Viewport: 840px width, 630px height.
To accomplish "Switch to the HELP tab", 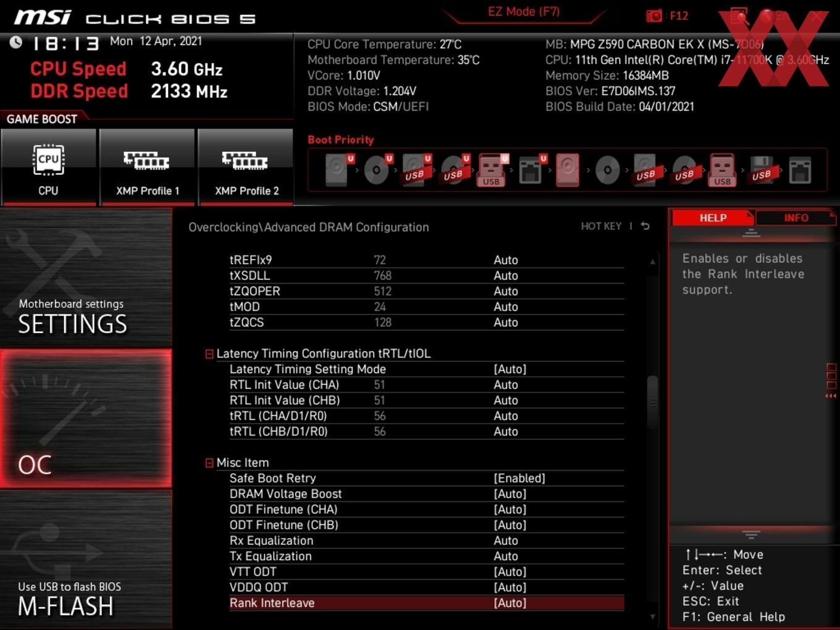I will point(713,217).
